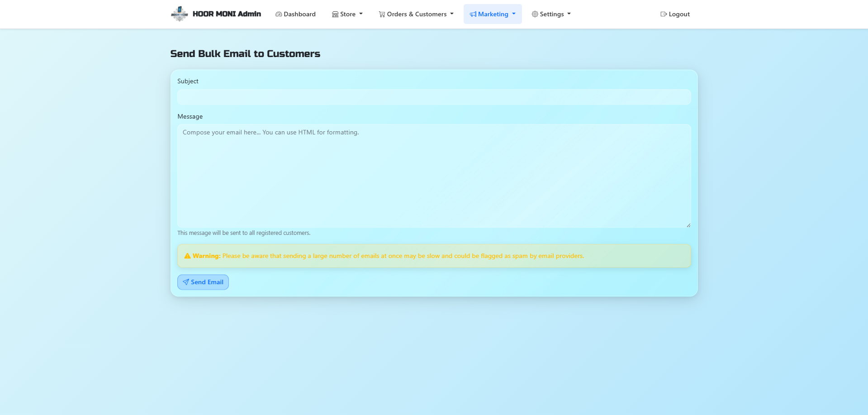The width and height of the screenshot is (868, 415).
Task: Open the Orders & Customers menu label
Action: pos(417,14)
